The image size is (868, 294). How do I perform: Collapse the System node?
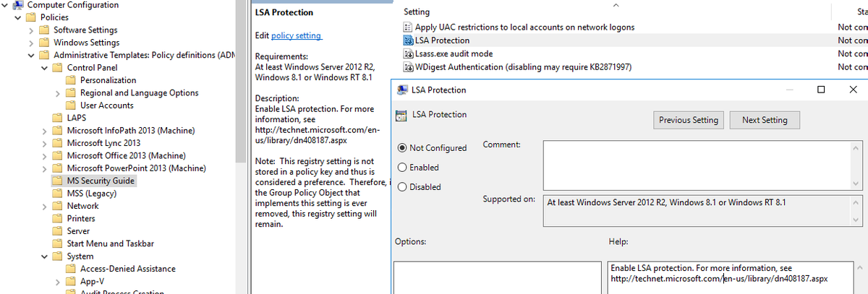click(44, 256)
